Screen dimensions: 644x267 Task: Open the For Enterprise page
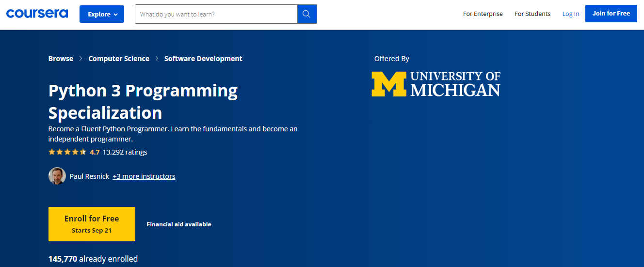click(x=483, y=14)
